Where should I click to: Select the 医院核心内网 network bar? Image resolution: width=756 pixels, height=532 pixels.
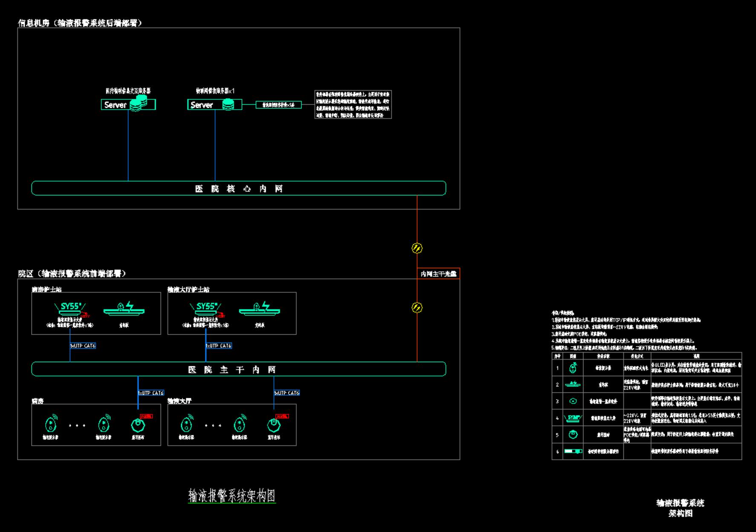pyautogui.click(x=239, y=188)
